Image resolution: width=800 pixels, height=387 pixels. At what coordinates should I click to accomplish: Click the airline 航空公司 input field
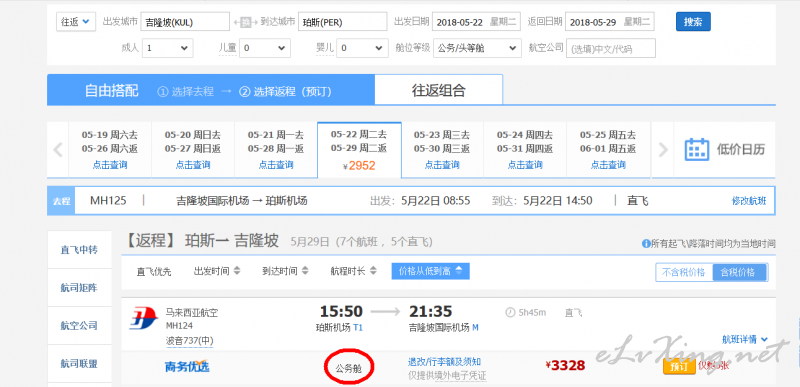tap(611, 48)
